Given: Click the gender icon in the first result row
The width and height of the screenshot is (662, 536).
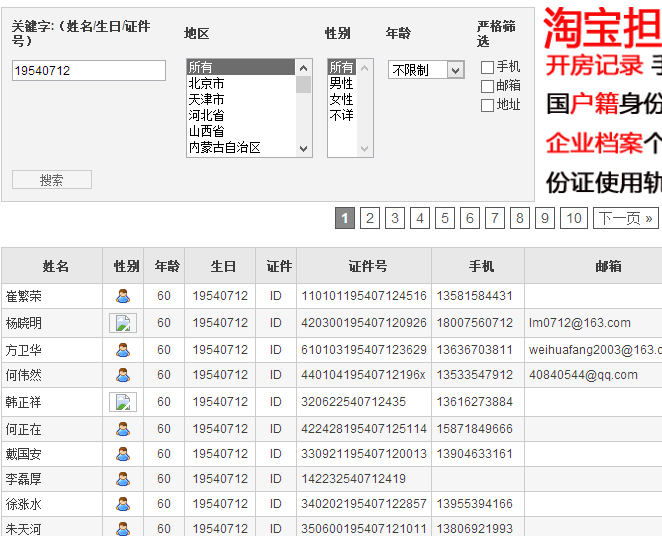Looking at the screenshot, I should pos(123,296).
